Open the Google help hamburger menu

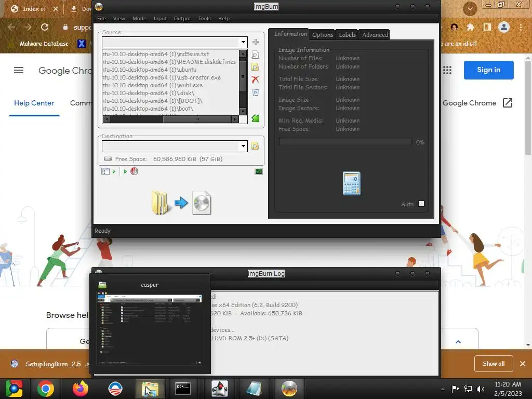(x=19, y=70)
